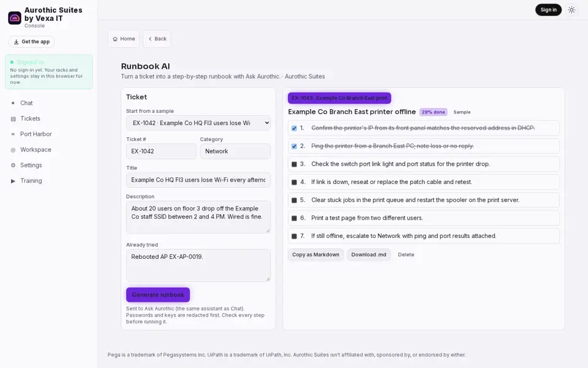Delete the runbook
The image size is (588, 368).
[405, 255]
